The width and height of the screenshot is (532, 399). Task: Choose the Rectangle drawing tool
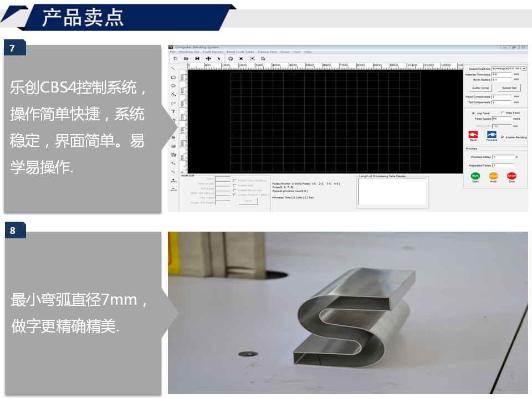173,77
